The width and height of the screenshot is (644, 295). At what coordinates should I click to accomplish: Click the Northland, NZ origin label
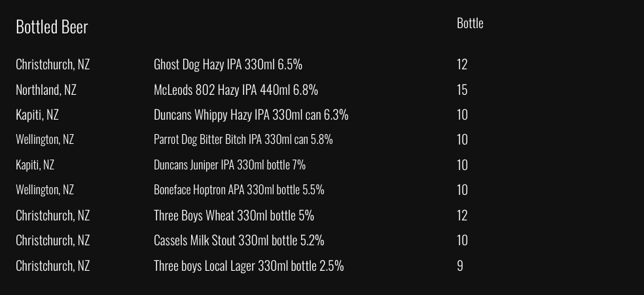[46, 90]
